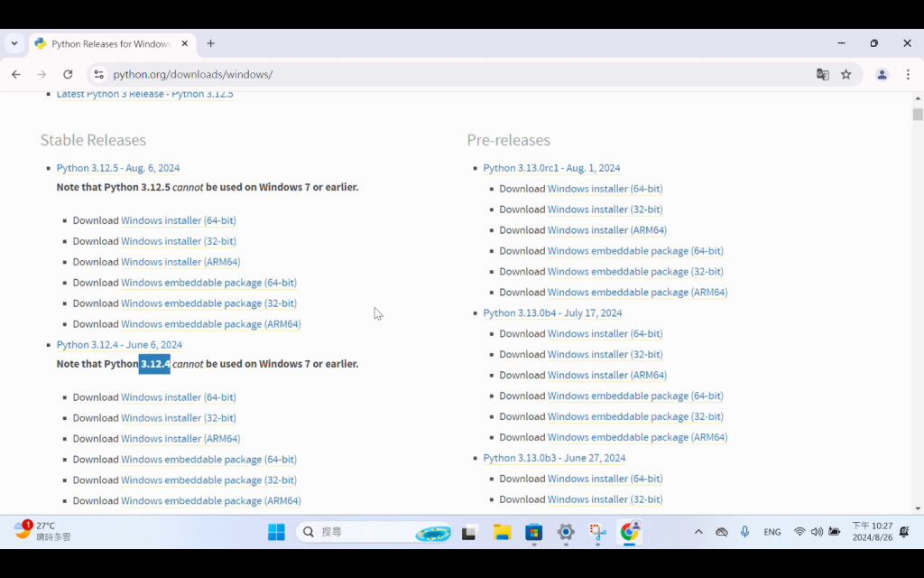The image size is (924, 578).
Task: Open the Chrome profile avatar
Action: pyautogui.click(x=882, y=74)
